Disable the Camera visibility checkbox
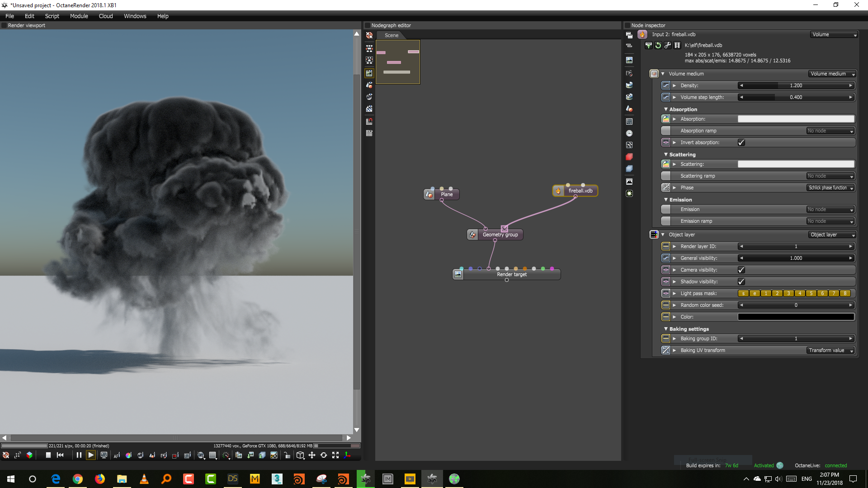This screenshot has width=868, height=488. coord(741,270)
